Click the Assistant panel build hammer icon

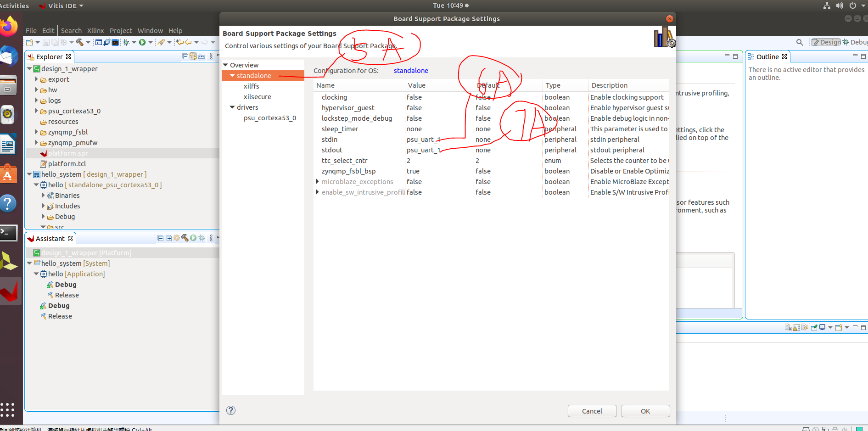click(185, 238)
